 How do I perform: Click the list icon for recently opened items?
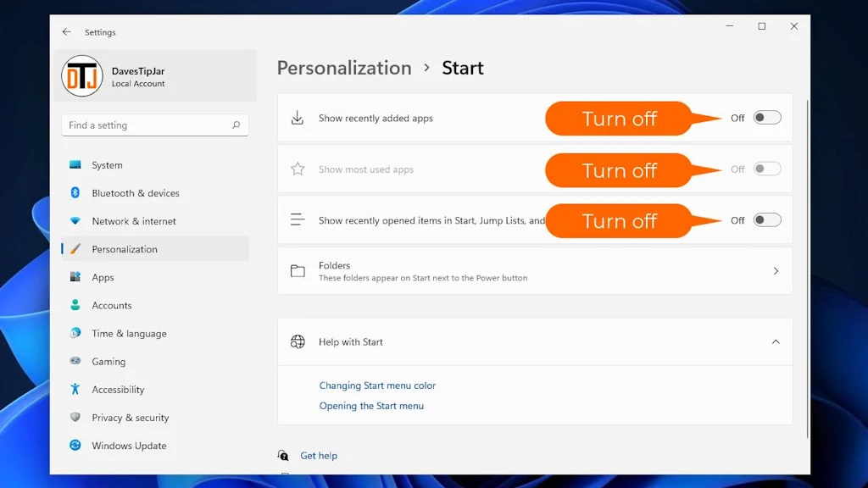click(x=298, y=219)
